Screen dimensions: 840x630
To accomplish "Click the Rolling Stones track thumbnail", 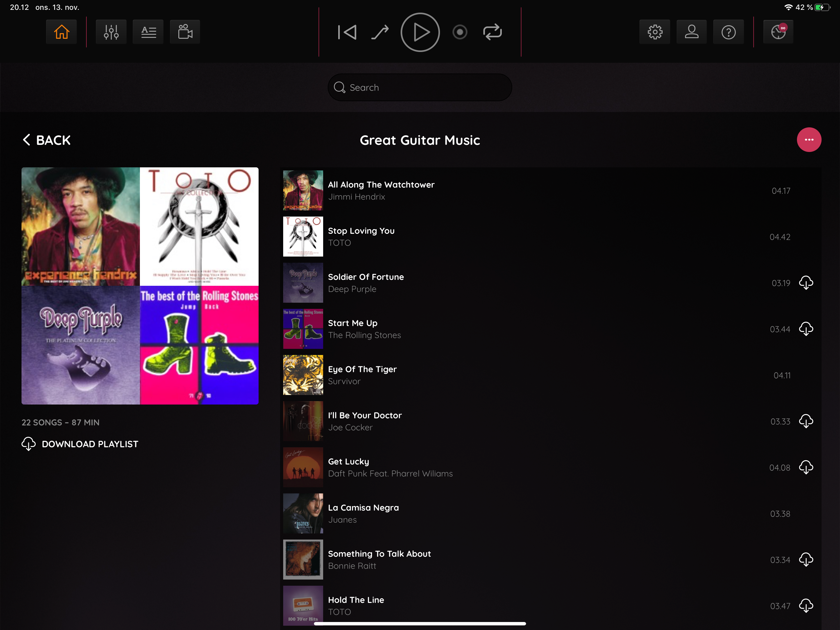I will [x=303, y=329].
